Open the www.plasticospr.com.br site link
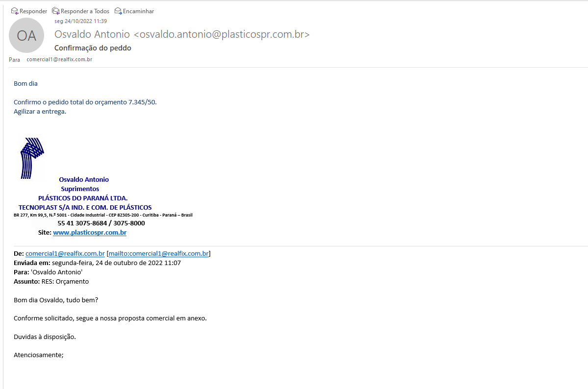 (x=90, y=233)
